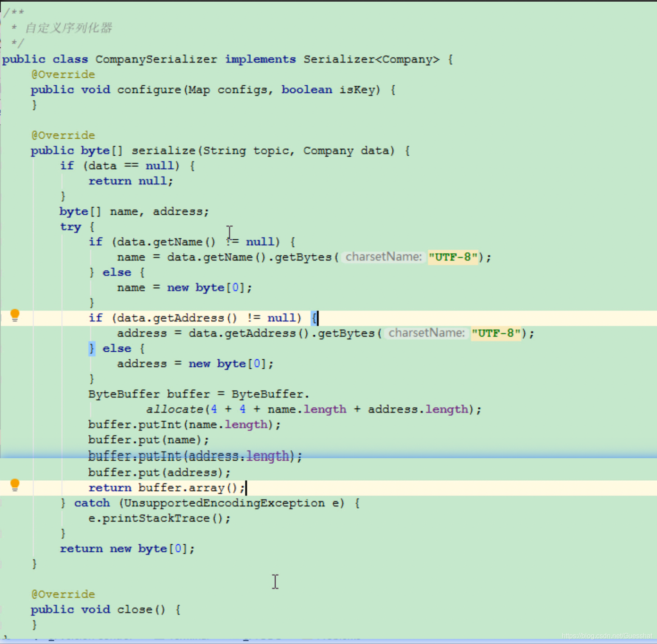Image resolution: width=657 pixels, height=644 pixels.
Task: Click the try keyword
Action: pos(70,227)
